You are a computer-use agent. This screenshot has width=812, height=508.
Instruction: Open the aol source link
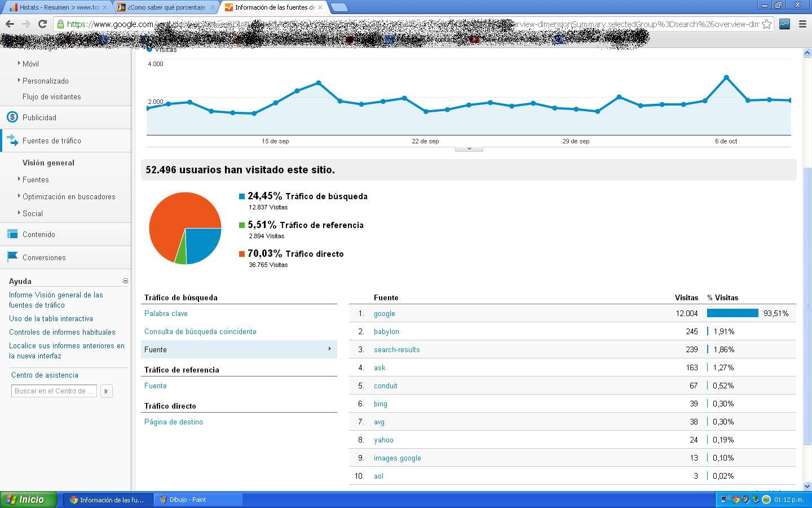tap(378, 476)
